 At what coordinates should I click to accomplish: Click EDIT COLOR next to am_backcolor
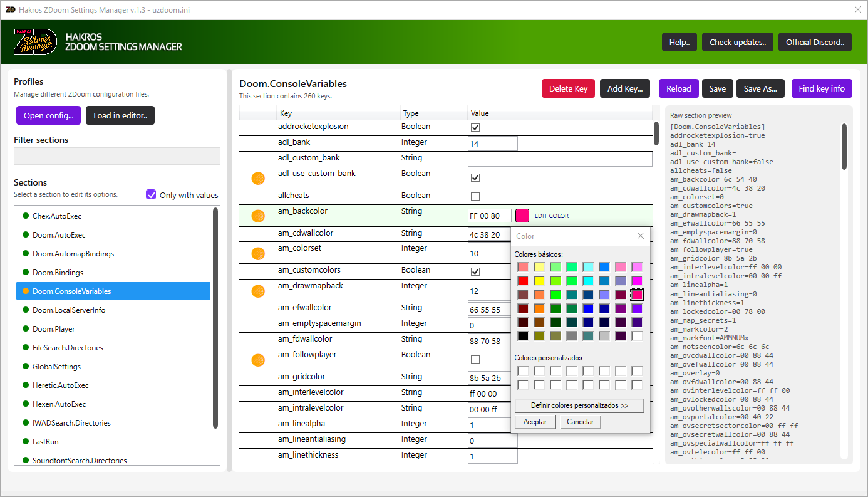[552, 216]
